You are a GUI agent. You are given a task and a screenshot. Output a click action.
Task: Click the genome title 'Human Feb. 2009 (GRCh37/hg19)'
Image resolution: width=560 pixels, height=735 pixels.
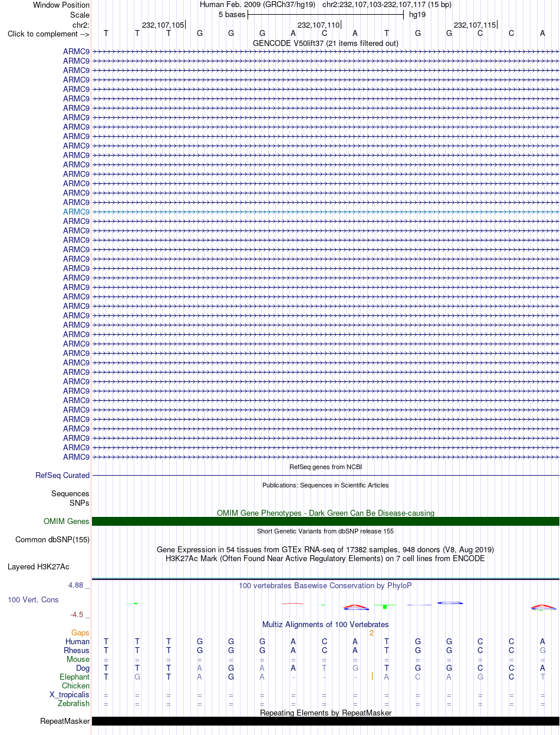point(258,5)
